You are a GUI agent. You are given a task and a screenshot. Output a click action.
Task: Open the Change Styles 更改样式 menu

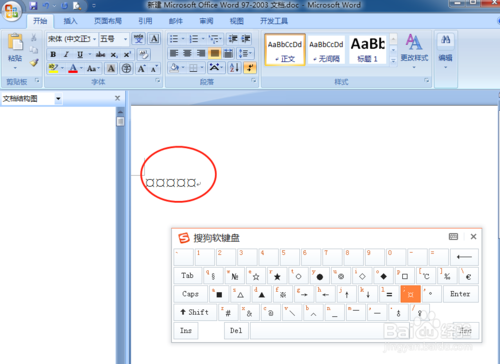point(414,51)
